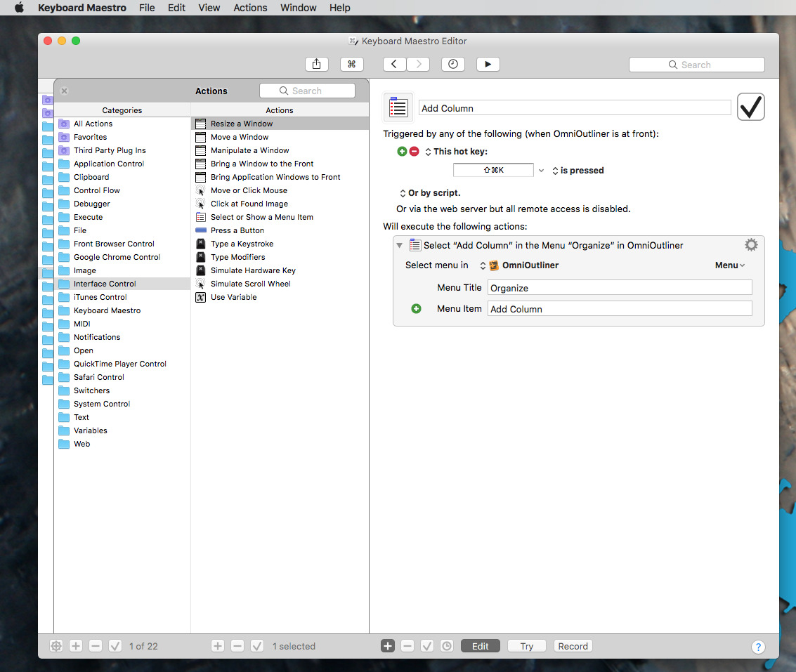This screenshot has height=672, width=796.
Task: Toggle the large macro enabled checkmark
Action: [x=751, y=107]
